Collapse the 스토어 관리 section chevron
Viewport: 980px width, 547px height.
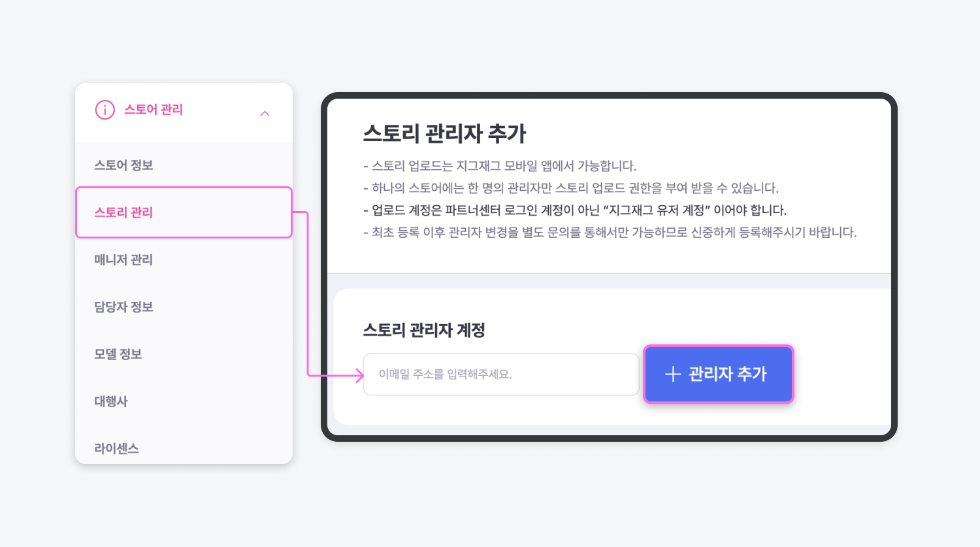click(265, 113)
